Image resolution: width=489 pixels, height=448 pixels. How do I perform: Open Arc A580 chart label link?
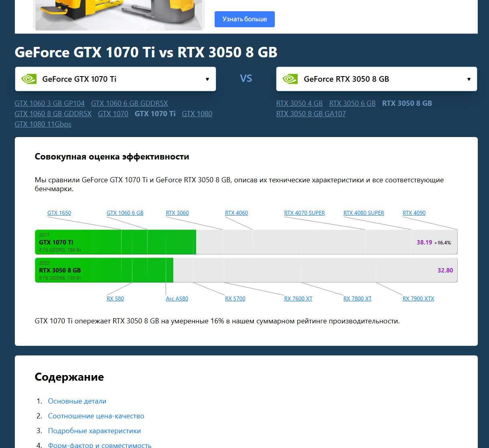(x=177, y=299)
